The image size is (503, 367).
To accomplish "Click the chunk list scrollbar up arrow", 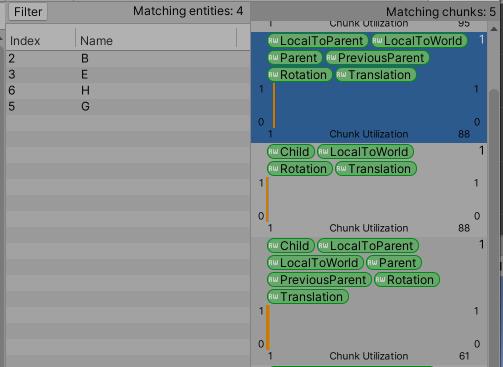I will pos(494,29).
